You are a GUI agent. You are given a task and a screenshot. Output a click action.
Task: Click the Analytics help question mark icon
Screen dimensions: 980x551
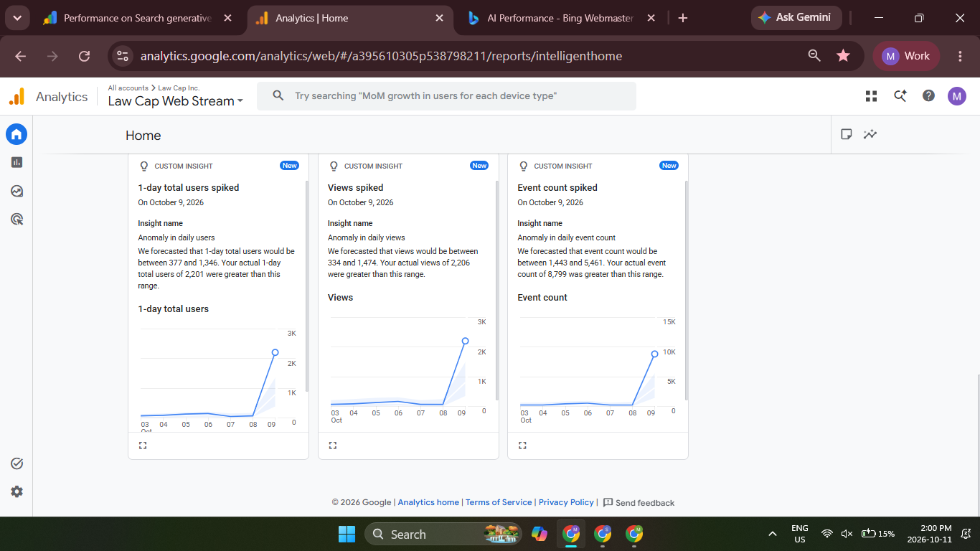(928, 96)
